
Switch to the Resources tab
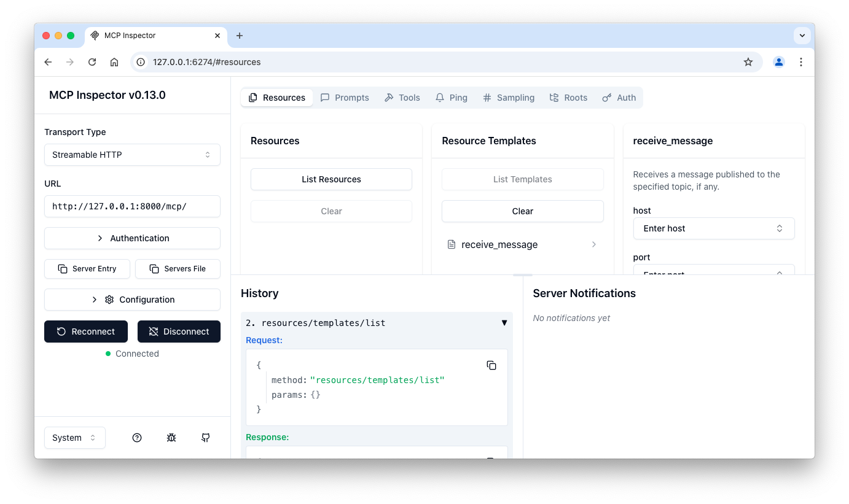coord(277,98)
